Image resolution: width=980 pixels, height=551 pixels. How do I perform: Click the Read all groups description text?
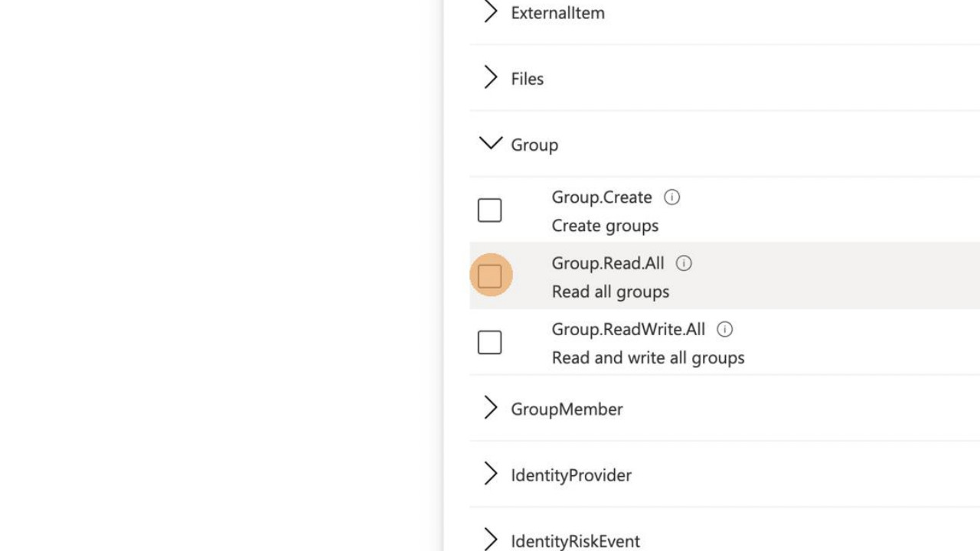[x=610, y=292]
